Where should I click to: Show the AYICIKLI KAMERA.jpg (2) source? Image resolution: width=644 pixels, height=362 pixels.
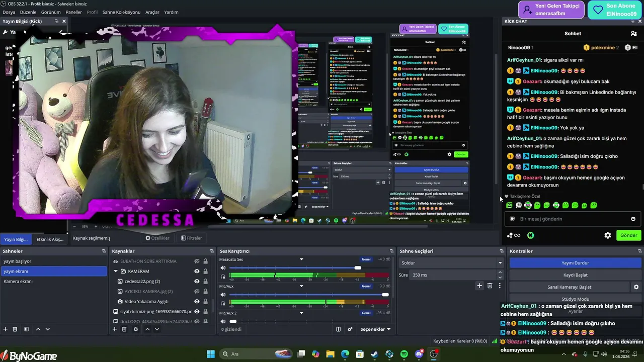(x=197, y=292)
